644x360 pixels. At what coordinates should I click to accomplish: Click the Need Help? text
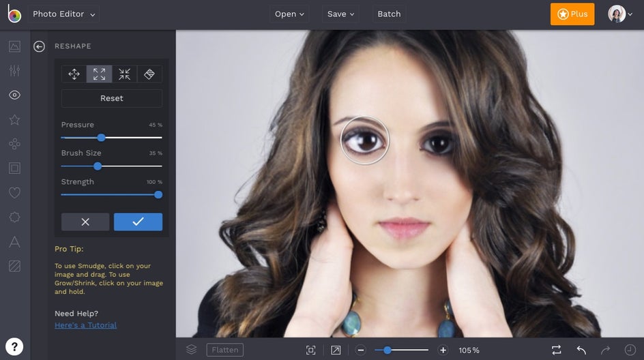pyautogui.click(x=76, y=314)
